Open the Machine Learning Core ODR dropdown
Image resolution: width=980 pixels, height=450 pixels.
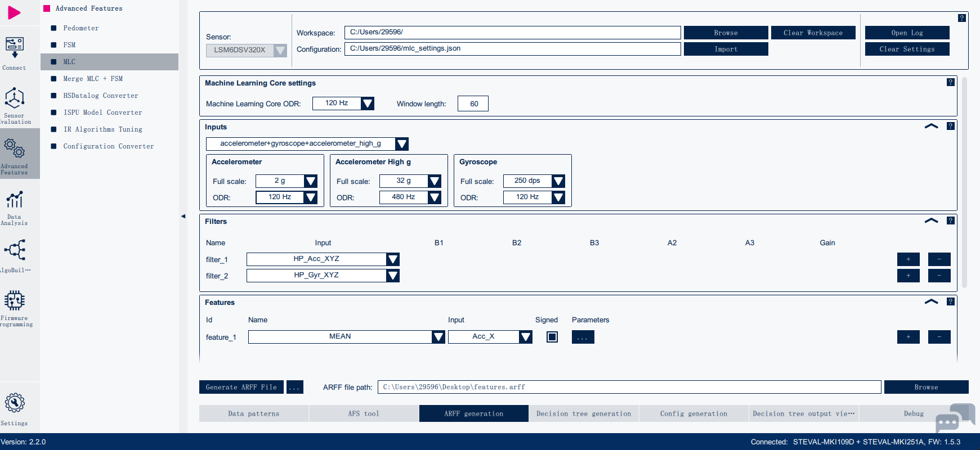[368, 103]
